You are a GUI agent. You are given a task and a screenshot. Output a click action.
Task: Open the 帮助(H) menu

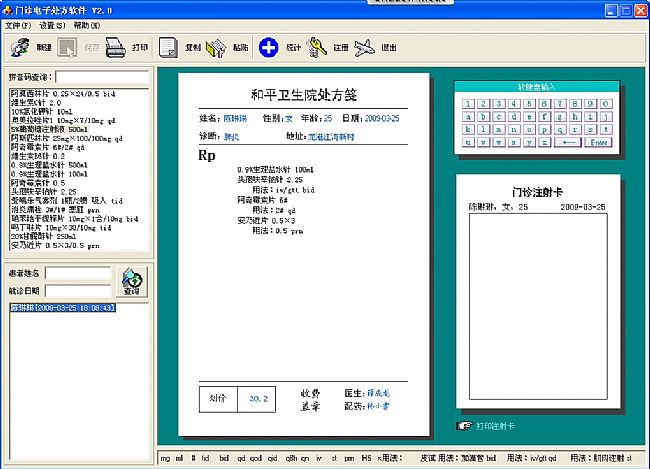pyautogui.click(x=87, y=24)
